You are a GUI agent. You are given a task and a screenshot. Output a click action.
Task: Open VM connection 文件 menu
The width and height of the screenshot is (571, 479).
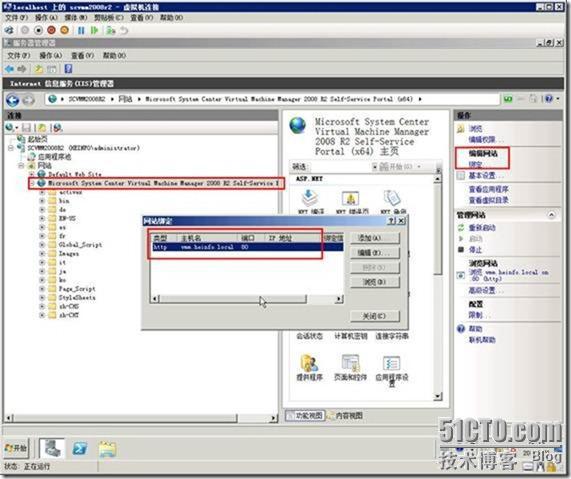[x=16, y=17]
